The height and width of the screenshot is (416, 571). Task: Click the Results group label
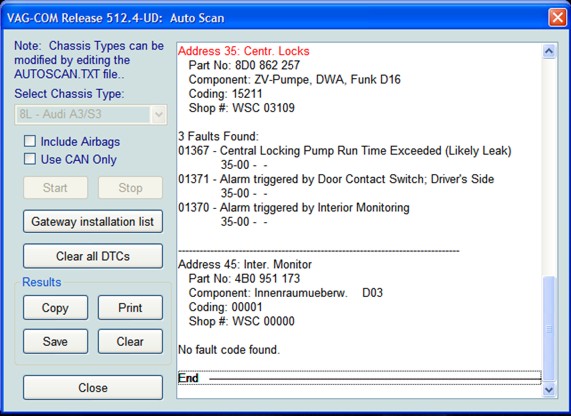42,282
